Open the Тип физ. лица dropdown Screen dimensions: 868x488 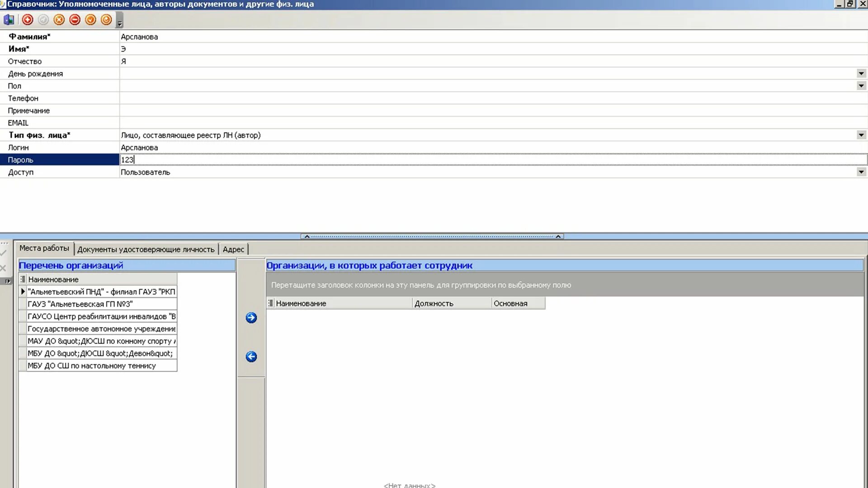pos(861,135)
